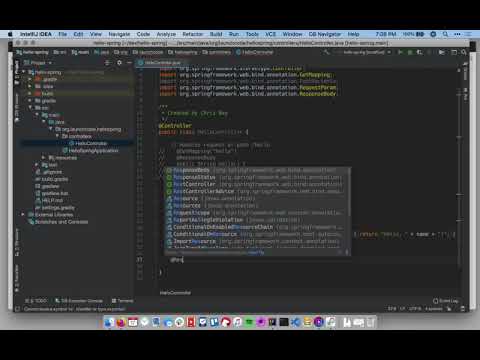Expand the .gradle folder
This screenshot has width=480, height=360.
coord(30,79)
